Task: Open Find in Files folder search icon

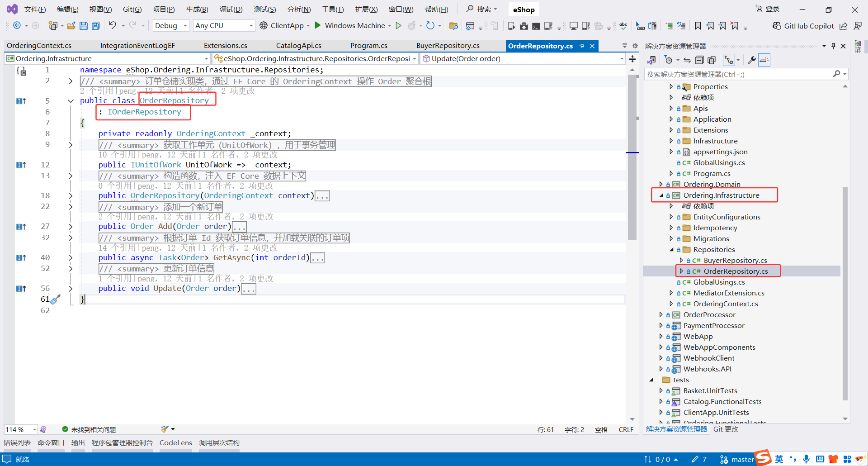Action: (x=453, y=26)
